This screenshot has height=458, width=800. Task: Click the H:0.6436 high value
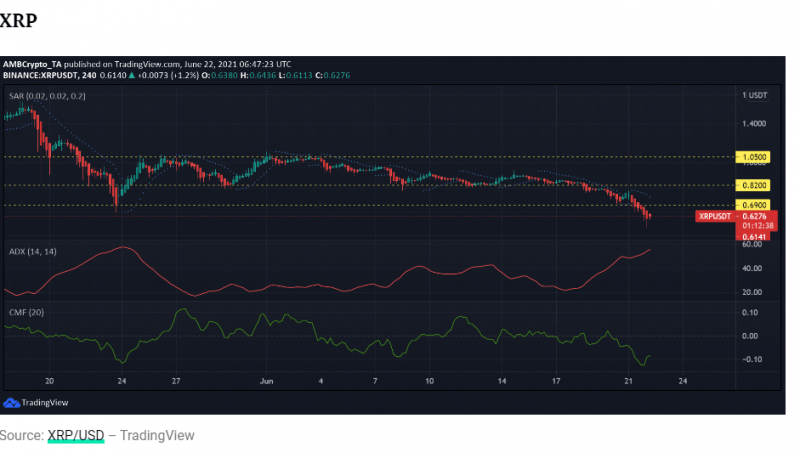258,75
